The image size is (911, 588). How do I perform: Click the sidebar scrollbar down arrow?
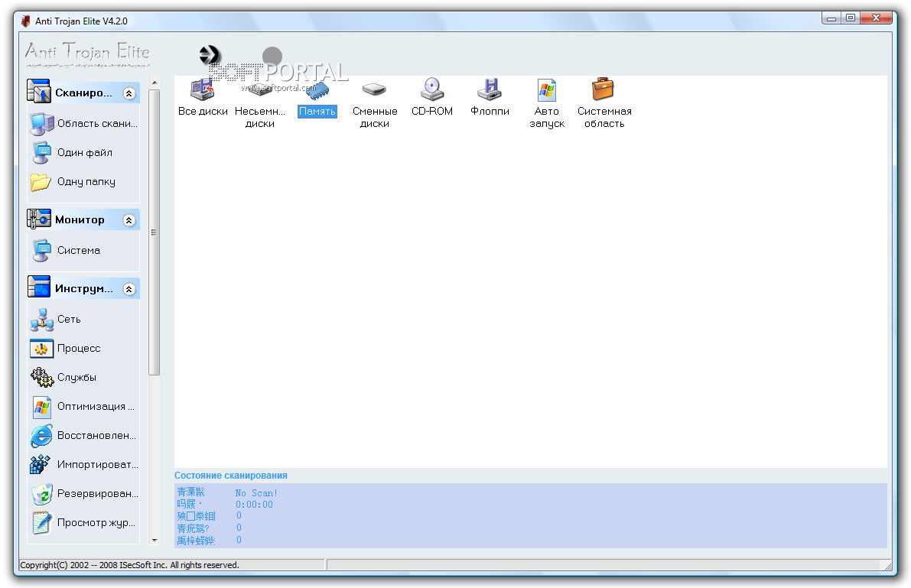pos(155,540)
